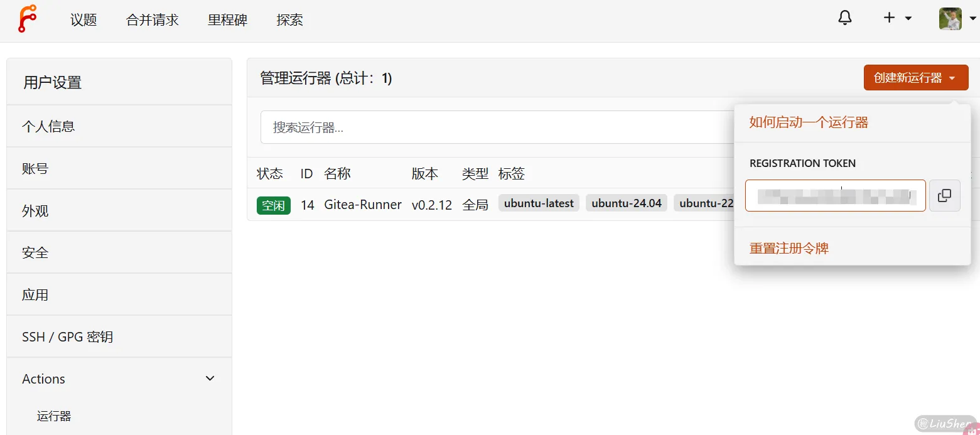This screenshot has height=435, width=980.
Task: Open the 创建新运行器 dropdown button
Action: coord(915,78)
